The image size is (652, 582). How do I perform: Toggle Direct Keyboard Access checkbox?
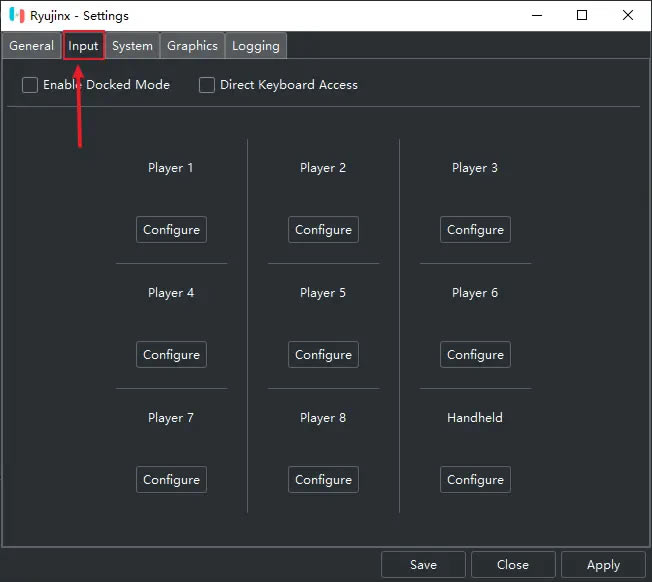click(x=207, y=85)
